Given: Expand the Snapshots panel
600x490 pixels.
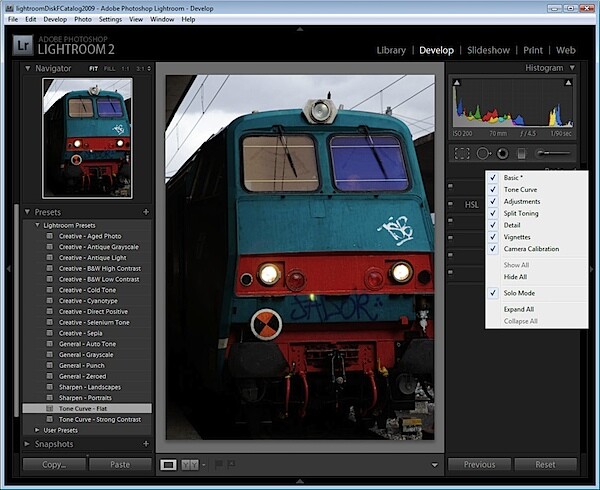Looking at the screenshot, I should pyautogui.click(x=27, y=444).
